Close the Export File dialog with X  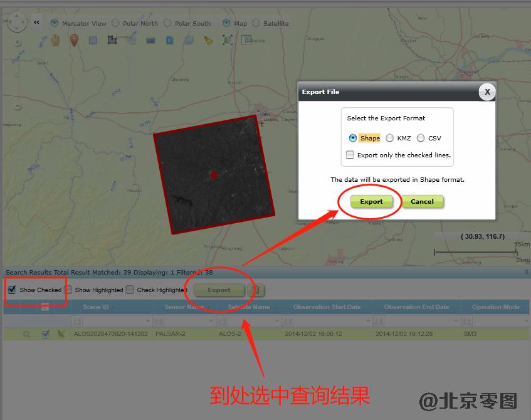(486, 92)
